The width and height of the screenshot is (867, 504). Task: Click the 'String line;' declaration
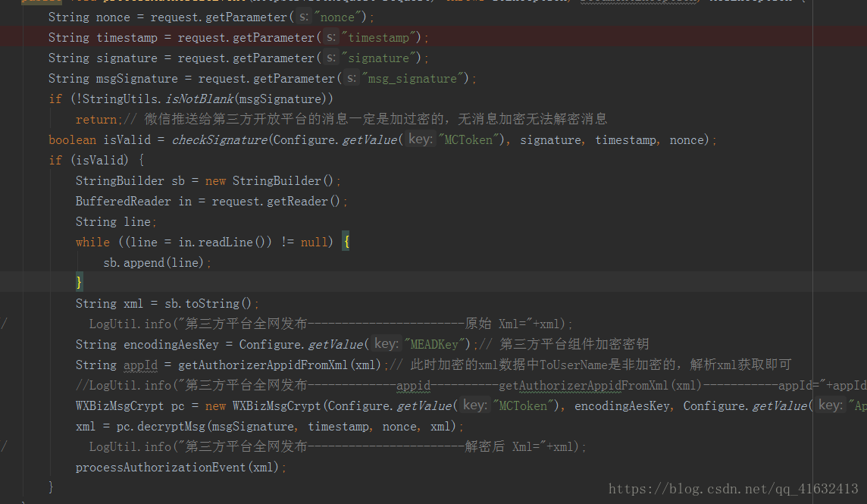(x=116, y=222)
